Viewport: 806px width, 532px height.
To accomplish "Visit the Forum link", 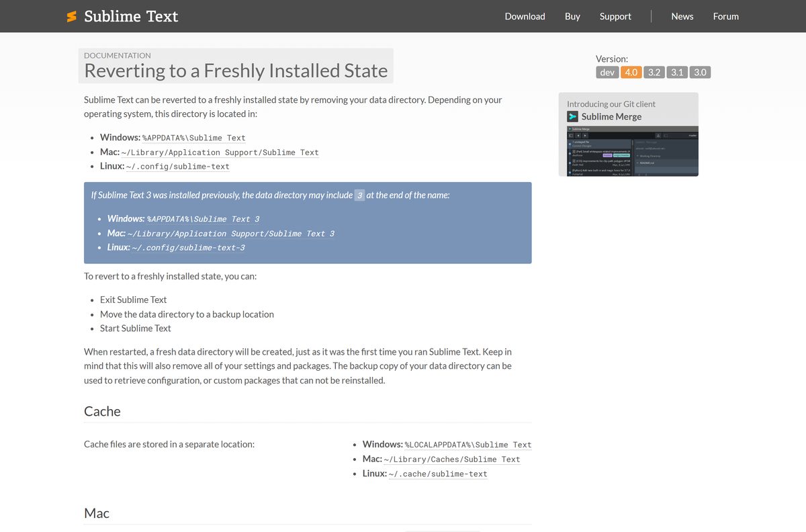I will coord(725,16).
